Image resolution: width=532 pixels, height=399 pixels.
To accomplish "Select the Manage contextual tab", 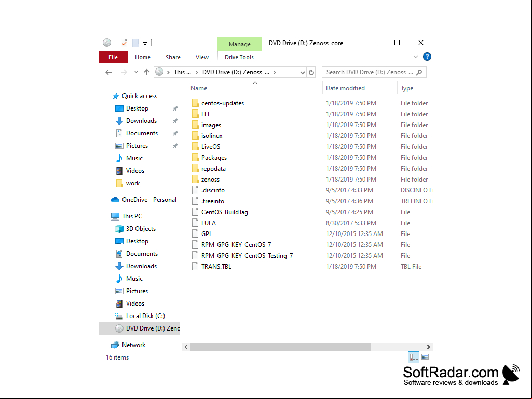I will 240,44.
